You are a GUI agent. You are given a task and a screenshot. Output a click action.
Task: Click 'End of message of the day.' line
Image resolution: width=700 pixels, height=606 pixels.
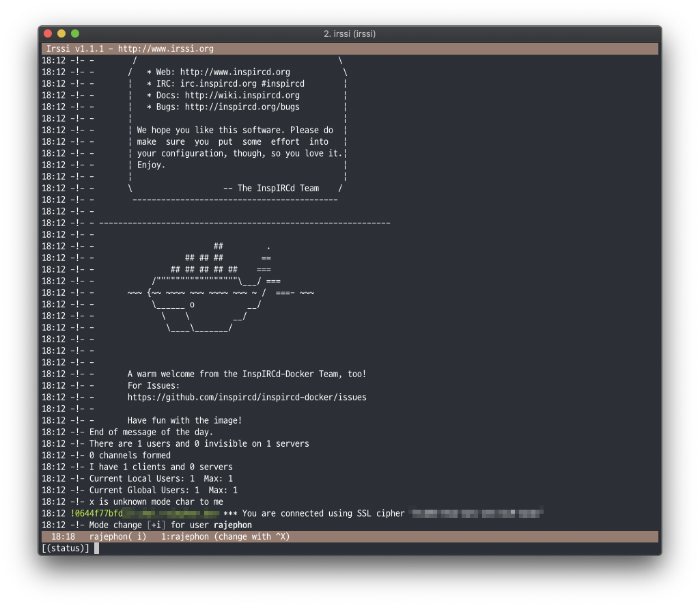point(151,432)
